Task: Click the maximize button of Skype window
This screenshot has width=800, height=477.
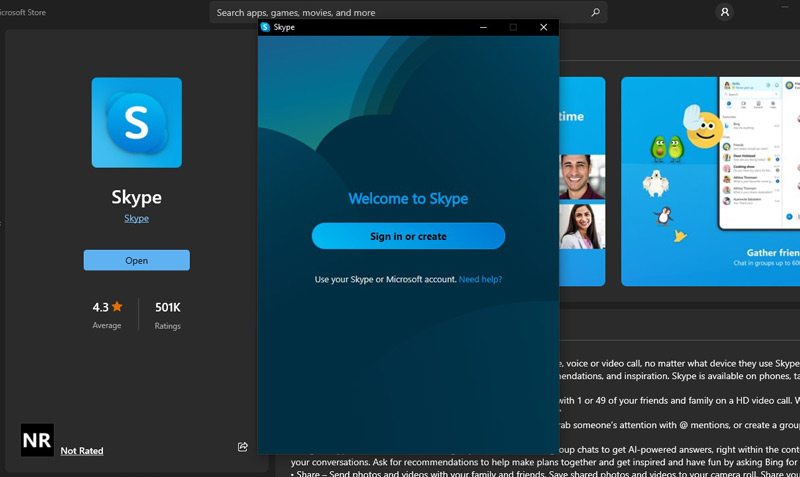Action: coord(513,28)
